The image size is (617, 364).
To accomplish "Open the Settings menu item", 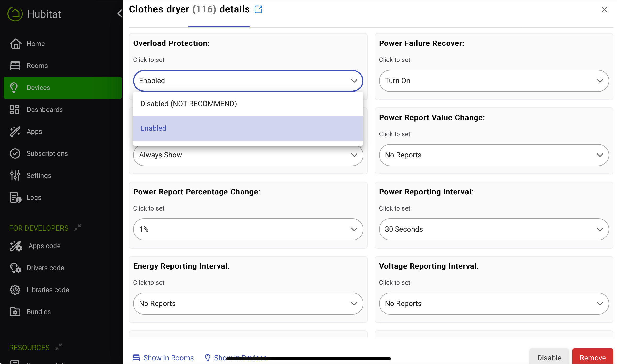I will click(39, 175).
